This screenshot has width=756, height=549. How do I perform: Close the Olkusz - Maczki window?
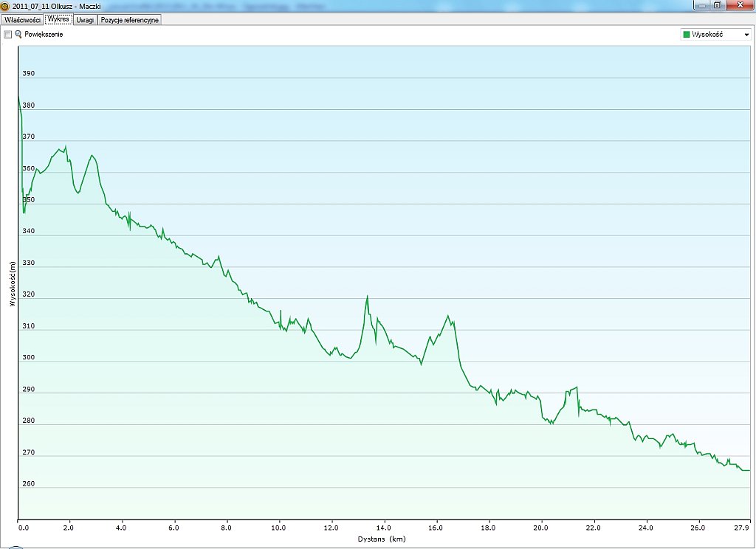[x=738, y=4]
